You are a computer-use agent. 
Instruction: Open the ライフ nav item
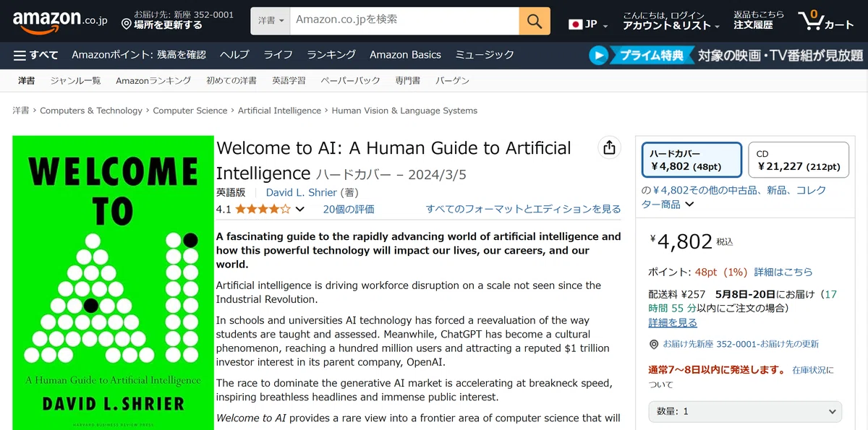tap(278, 55)
